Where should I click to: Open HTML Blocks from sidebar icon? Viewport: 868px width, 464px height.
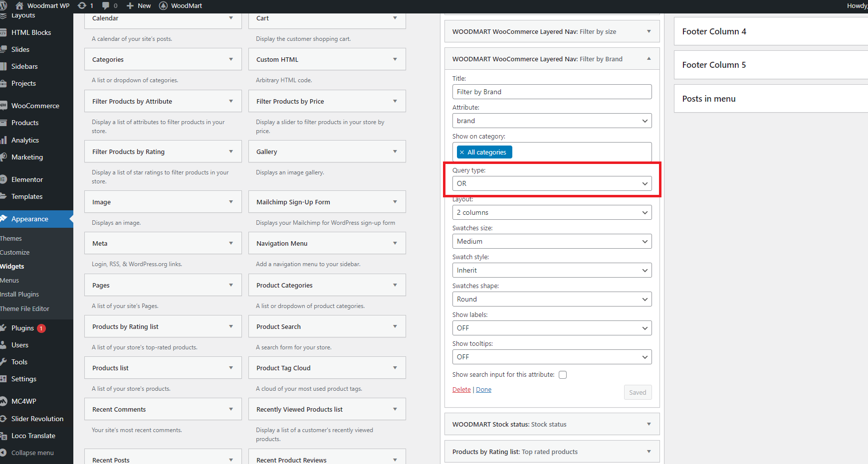click(x=3, y=32)
